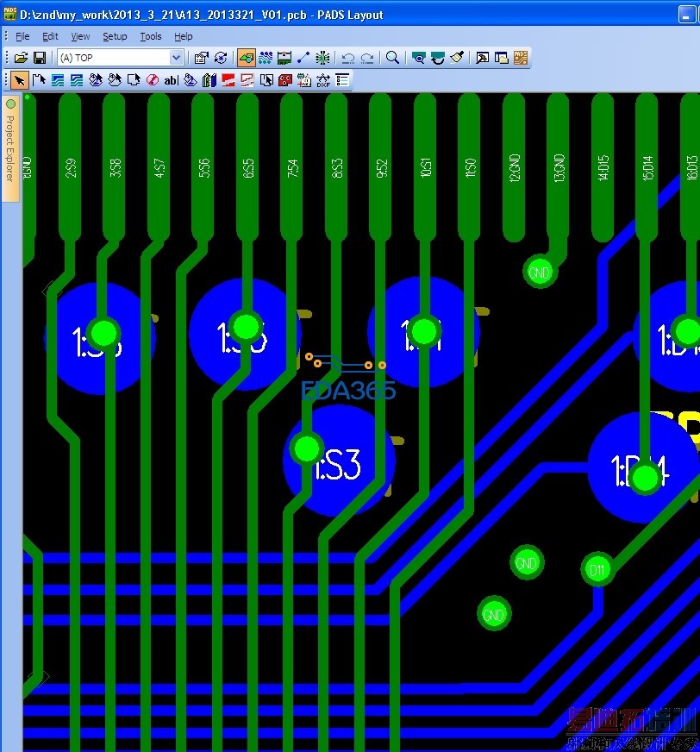This screenshot has height=752, width=700.
Task: Toggle the Dimensioning Toolbar button
Action: tap(284, 58)
